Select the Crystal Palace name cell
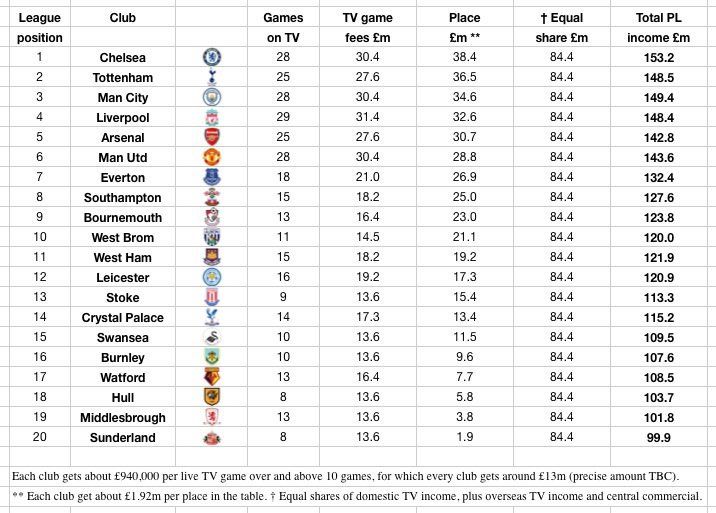 (x=123, y=317)
